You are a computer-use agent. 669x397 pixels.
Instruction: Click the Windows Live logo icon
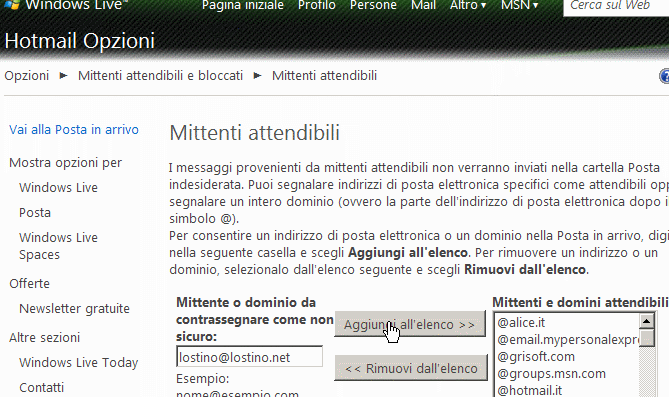[11, 5]
